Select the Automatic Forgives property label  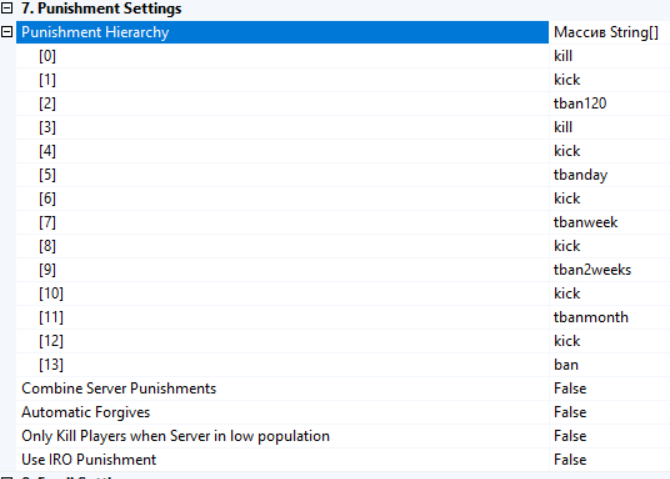[86, 412]
